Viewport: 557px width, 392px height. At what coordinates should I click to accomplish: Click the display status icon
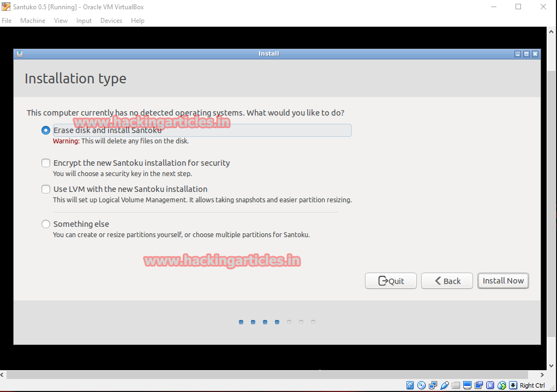coord(467,385)
